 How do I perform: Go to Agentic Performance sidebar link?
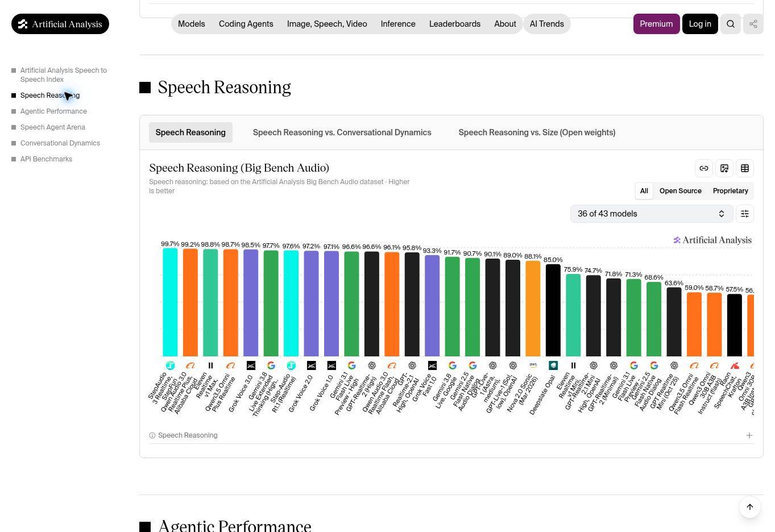(x=53, y=111)
